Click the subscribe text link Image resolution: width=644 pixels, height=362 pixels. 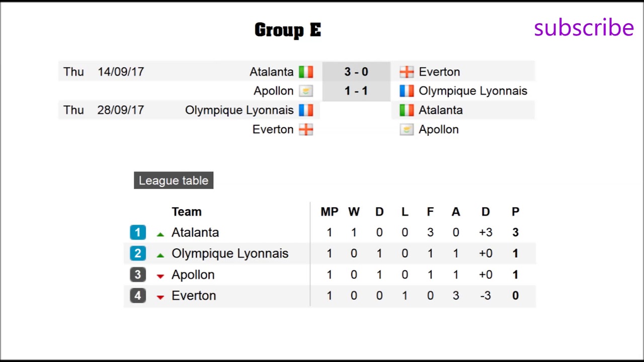click(584, 28)
